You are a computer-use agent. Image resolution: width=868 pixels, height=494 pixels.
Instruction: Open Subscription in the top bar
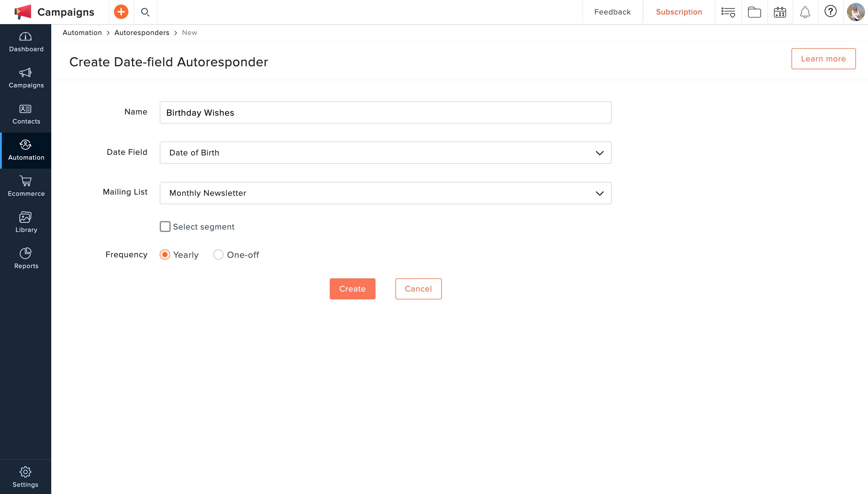click(x=679, y=12)
